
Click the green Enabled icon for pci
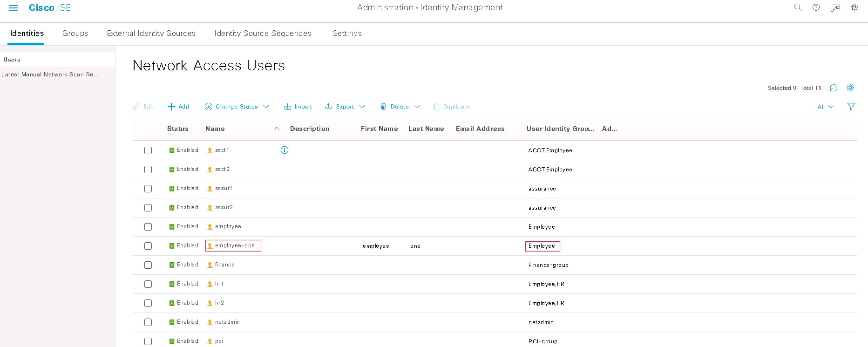pos(172,341)
